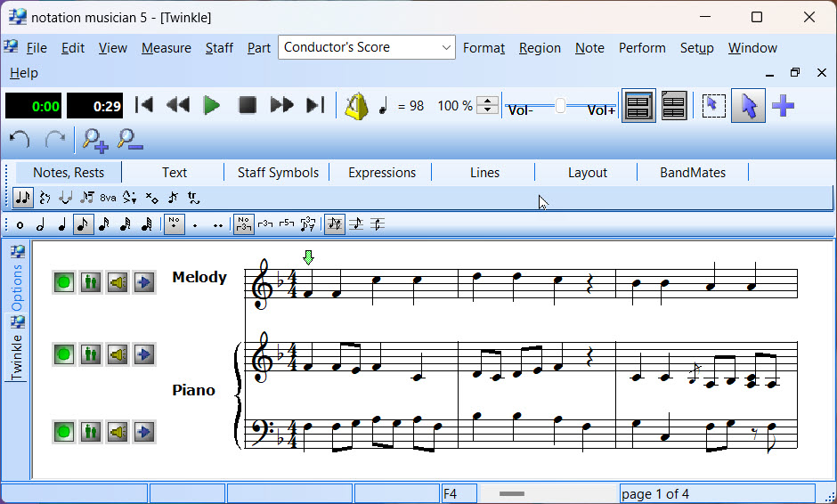The image size is (837, 504).
Task: Decrease tempo percentage with down arrow
Action: pyautogui.click(x=487, y=110)
